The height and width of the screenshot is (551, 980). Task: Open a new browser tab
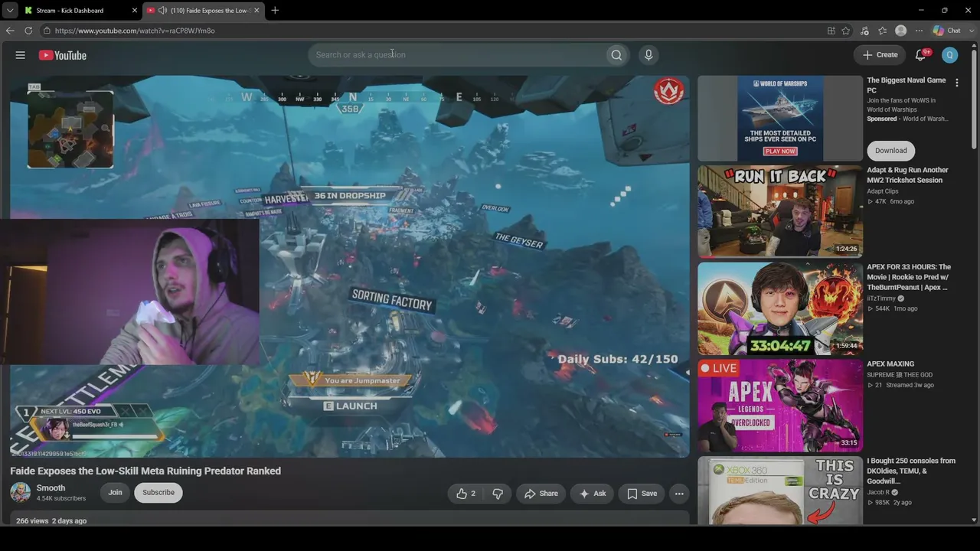(275, 10)
